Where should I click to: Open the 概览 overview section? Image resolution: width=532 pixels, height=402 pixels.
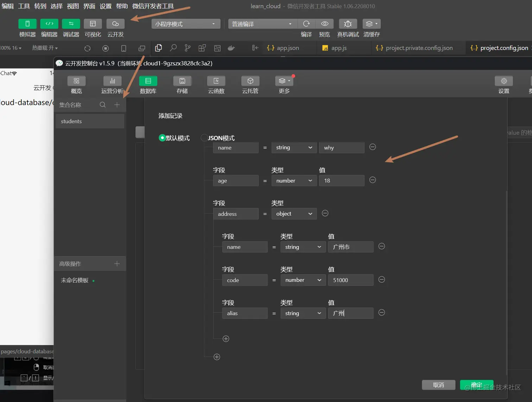(x=76, y=85)
